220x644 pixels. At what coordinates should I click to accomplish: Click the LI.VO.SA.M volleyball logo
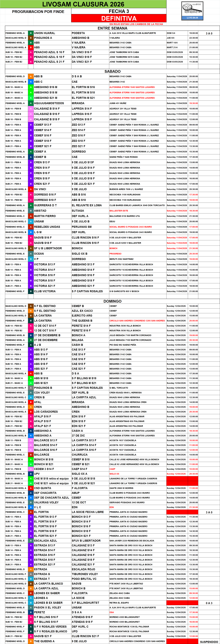point(192,11)
